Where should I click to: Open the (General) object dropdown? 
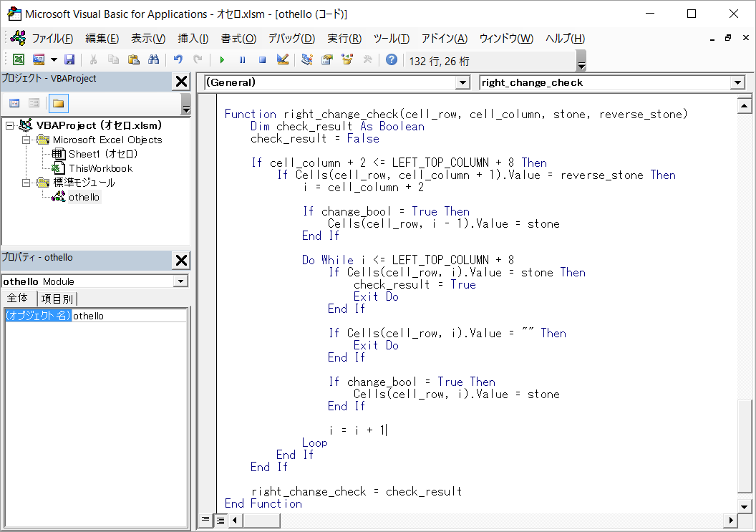click(462, 83)
